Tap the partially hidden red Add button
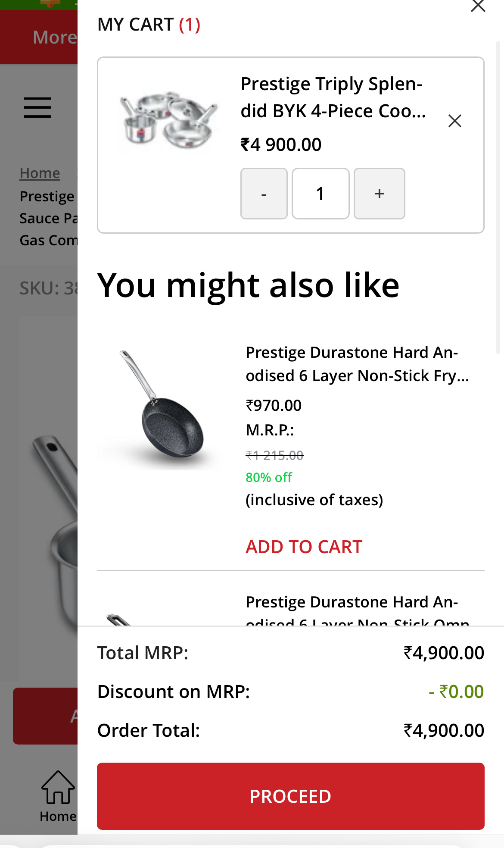 46,716
